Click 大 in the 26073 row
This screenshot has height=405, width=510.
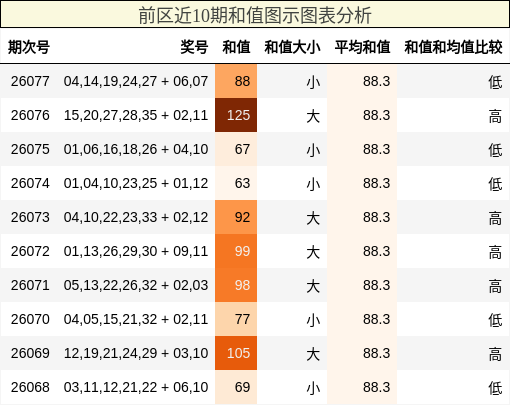313,218
